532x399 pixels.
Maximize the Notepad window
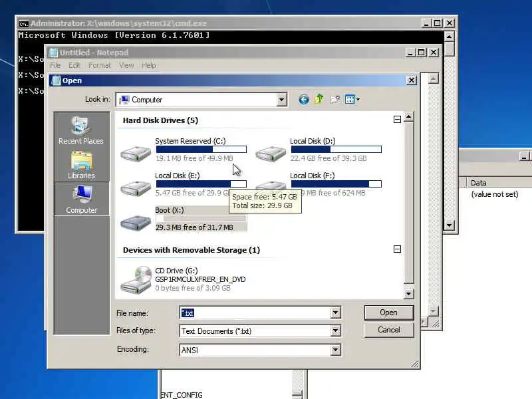coord(422,53)
